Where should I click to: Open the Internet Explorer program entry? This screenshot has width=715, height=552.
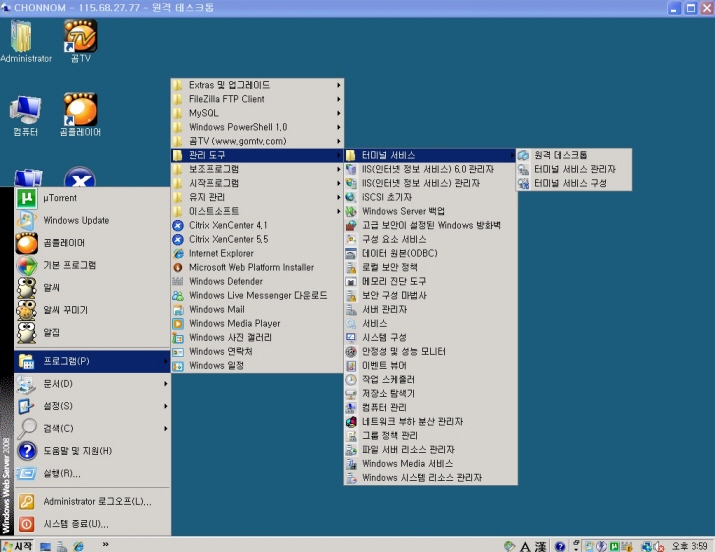[221, 254]
